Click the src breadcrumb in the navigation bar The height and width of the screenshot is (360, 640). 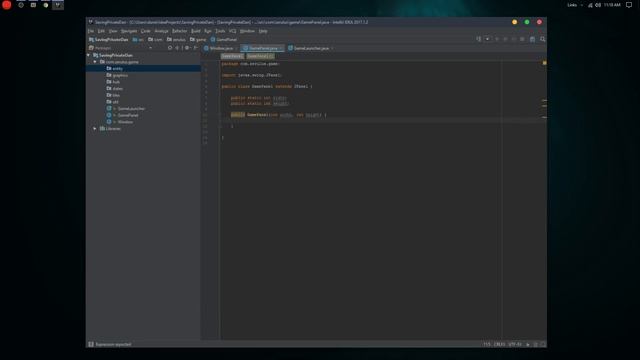(138, 40)
